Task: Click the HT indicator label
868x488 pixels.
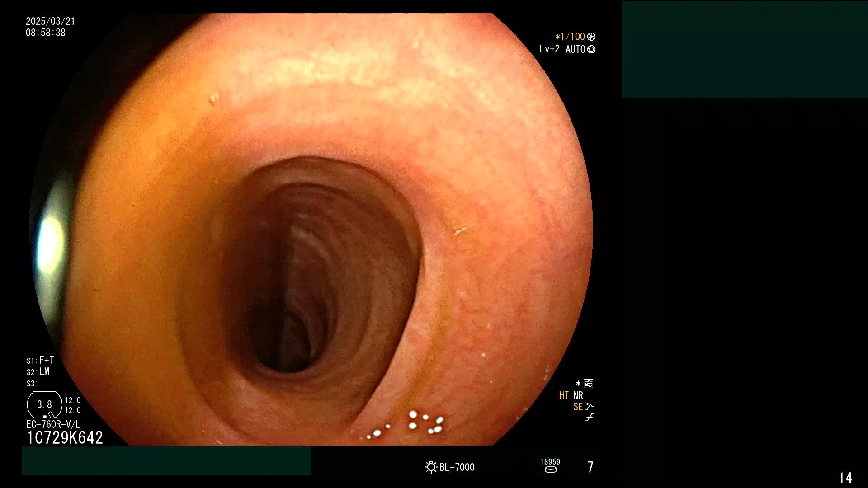Action: tap(564, 395)
